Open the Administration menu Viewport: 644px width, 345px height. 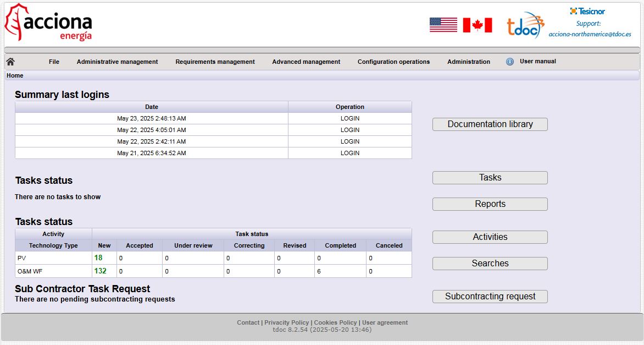coord(469,62)
